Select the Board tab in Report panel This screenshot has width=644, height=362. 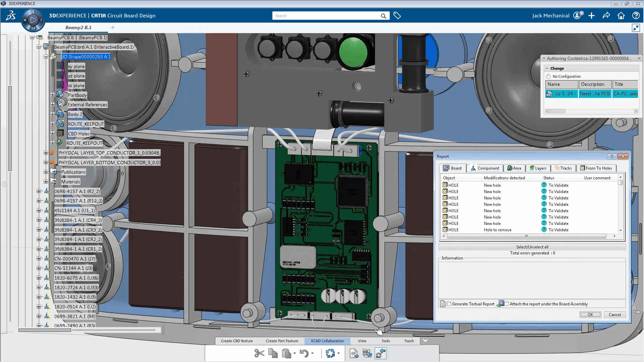pos(453,168)
